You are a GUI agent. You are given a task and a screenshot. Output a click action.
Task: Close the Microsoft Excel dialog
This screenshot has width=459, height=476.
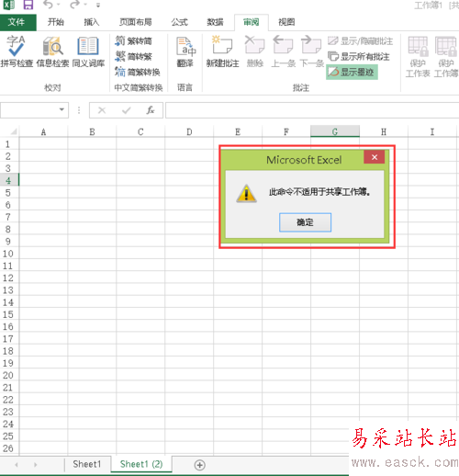(375, 157)
